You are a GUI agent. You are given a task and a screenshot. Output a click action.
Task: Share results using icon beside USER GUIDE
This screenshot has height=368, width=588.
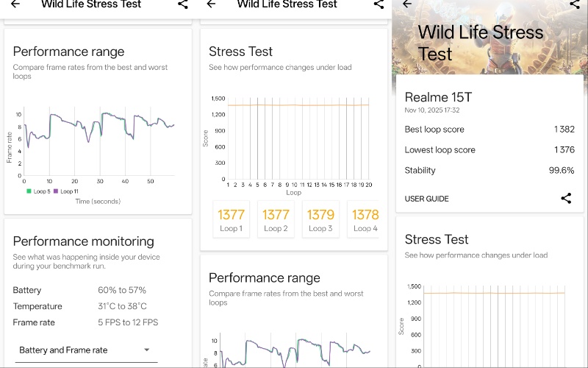coord(566,198)
